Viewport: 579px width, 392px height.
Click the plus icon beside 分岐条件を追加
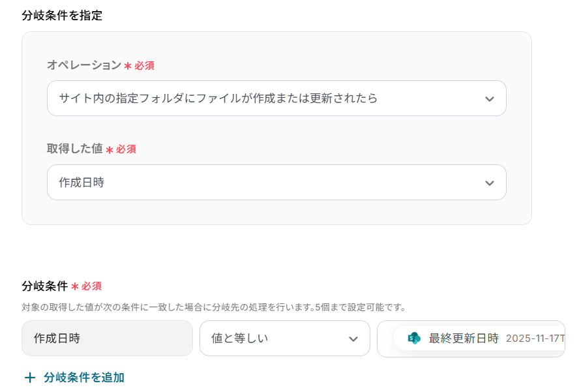tap(29, 378)
